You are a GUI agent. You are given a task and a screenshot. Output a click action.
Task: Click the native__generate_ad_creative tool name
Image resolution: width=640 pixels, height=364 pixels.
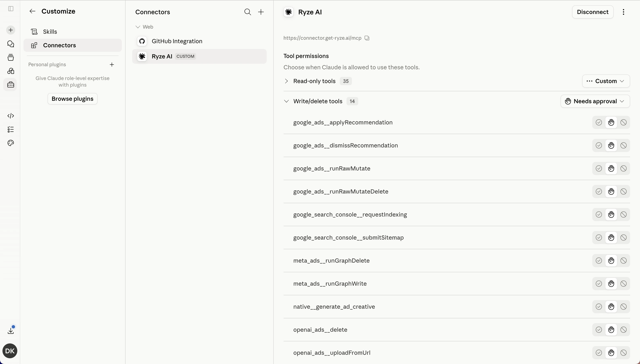[x=334, y=307]
